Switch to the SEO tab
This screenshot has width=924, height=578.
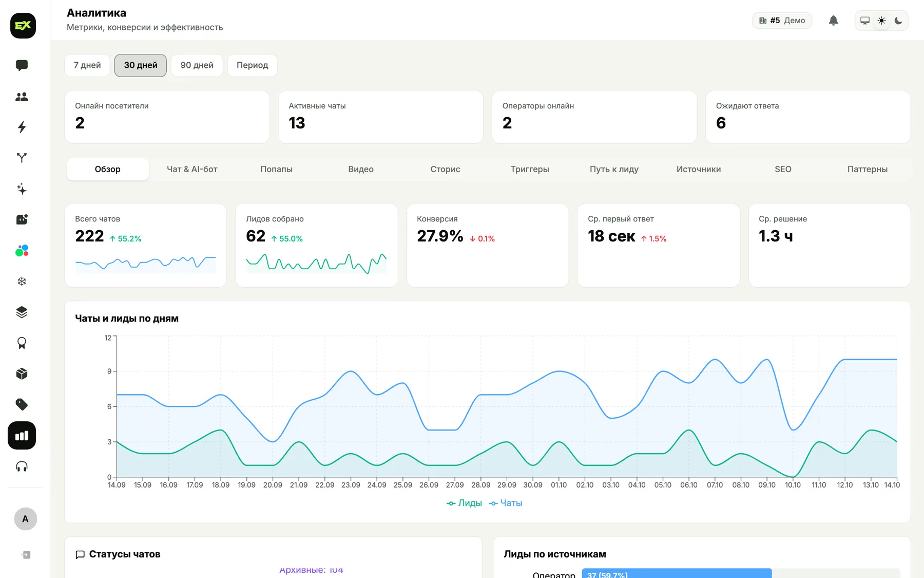coord(783,169)
